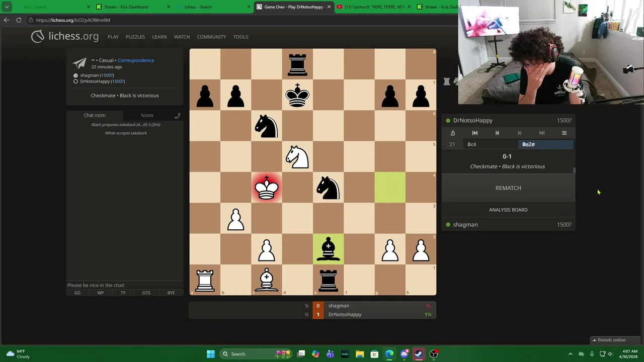
Task: Open the move list hamburger menu
Action: pyautogui.click(x=564, y=133)
